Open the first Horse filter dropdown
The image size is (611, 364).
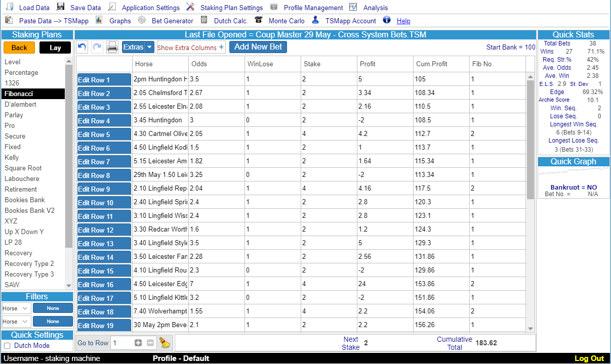tap(15, 308)
